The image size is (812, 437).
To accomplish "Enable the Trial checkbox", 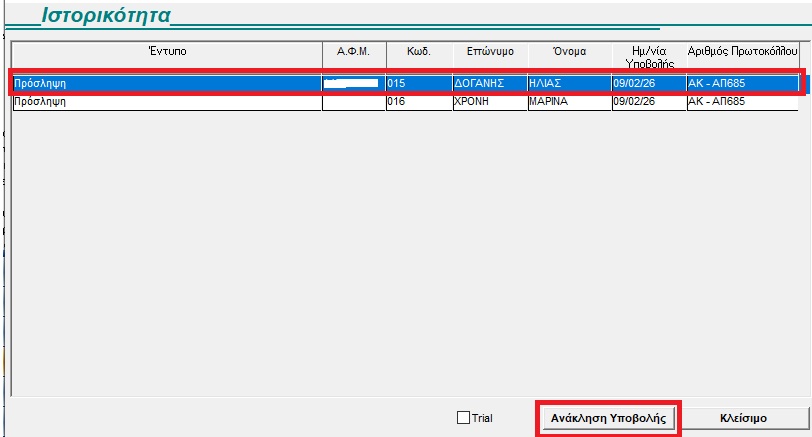I will point(463,418).
